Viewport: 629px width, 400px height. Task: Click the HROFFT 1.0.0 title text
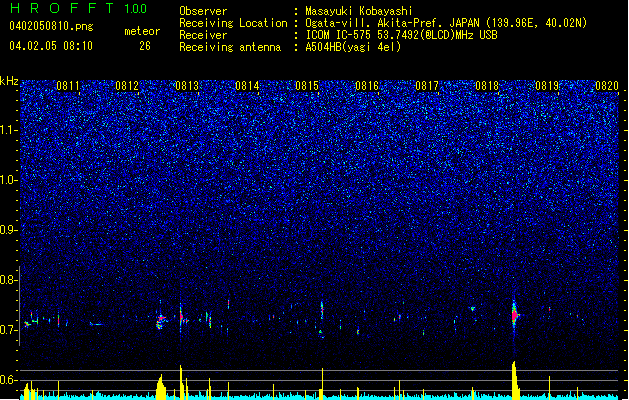click(x=78, y=8)
